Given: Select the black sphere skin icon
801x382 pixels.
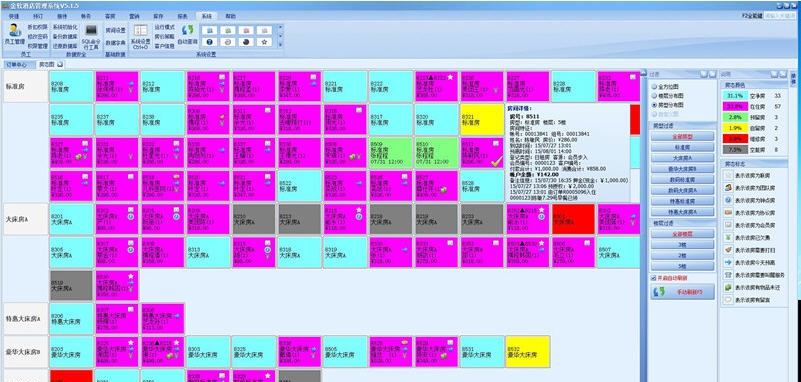Looking at the screenshot, I should point(247,42).
